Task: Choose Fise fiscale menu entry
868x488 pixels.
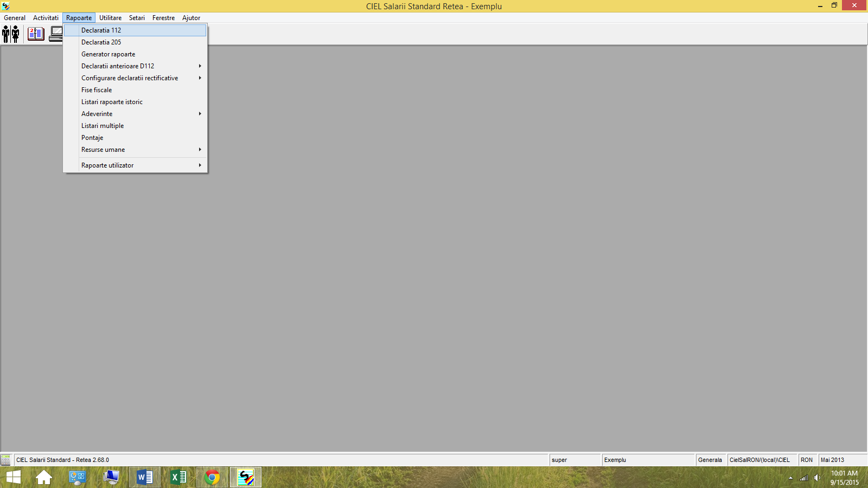Action: click(135, 90)
